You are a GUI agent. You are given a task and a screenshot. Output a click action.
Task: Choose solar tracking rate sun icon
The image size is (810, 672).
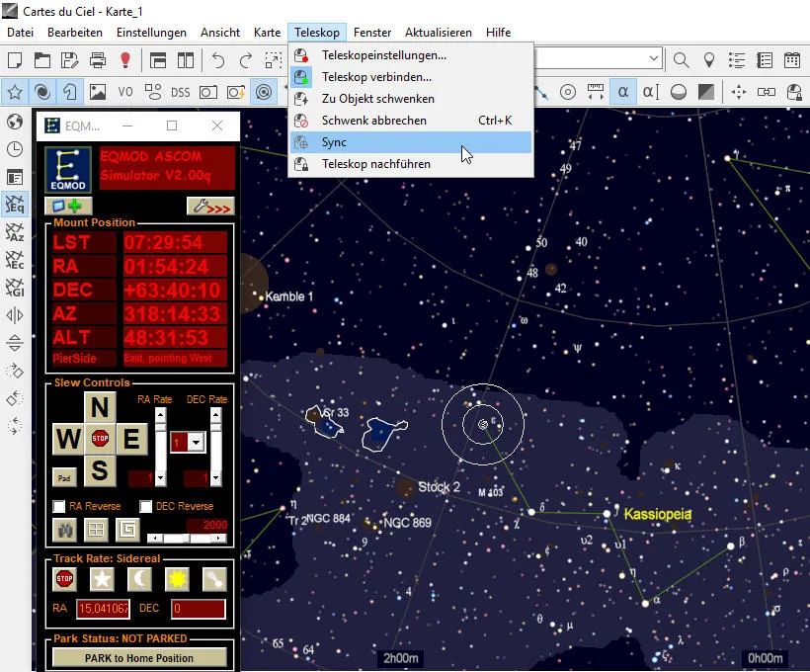179,579
